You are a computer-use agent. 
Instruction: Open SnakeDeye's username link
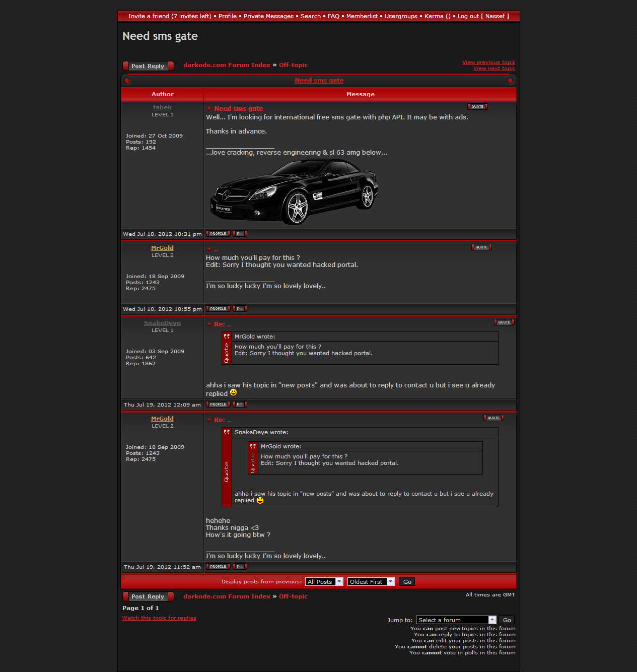[162, 323]
